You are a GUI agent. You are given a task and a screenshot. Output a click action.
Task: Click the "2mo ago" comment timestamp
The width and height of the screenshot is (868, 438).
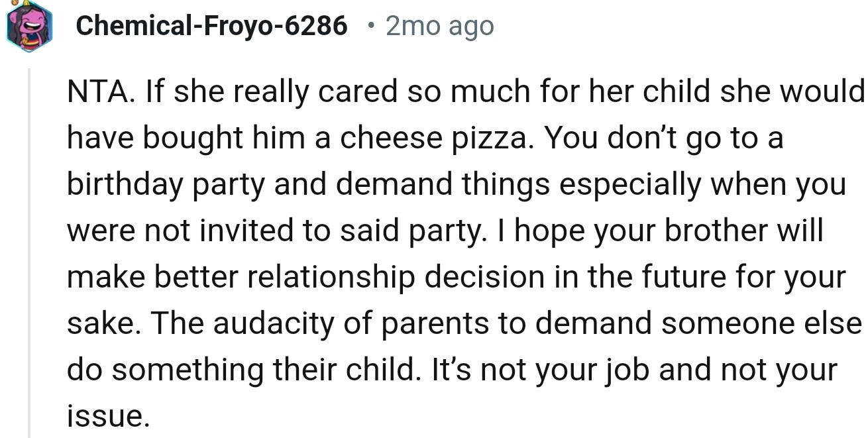(x=439, y=26)
